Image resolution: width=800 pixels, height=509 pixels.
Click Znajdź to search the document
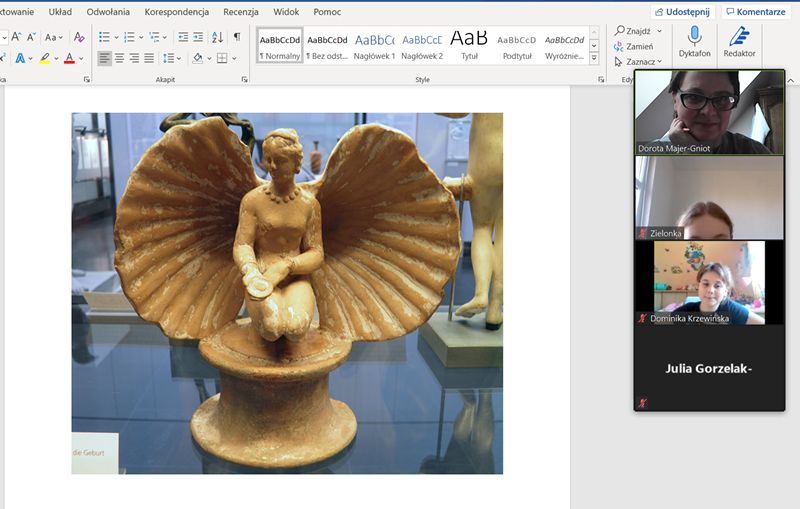point(633,31)
